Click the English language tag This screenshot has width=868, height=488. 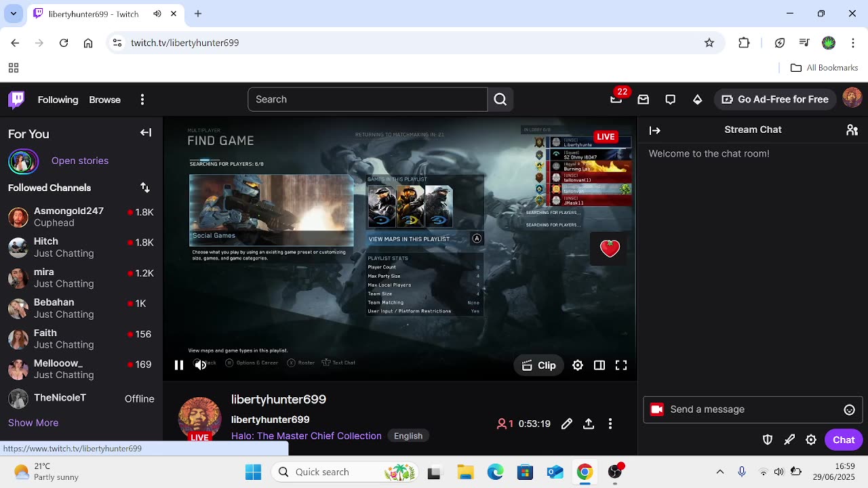tap(408, 436)
